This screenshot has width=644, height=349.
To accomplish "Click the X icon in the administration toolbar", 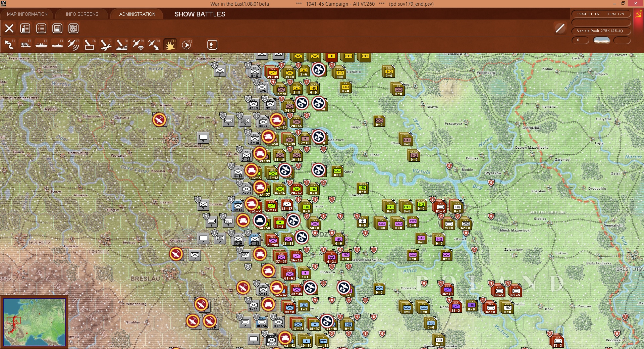I will point(9,28).
